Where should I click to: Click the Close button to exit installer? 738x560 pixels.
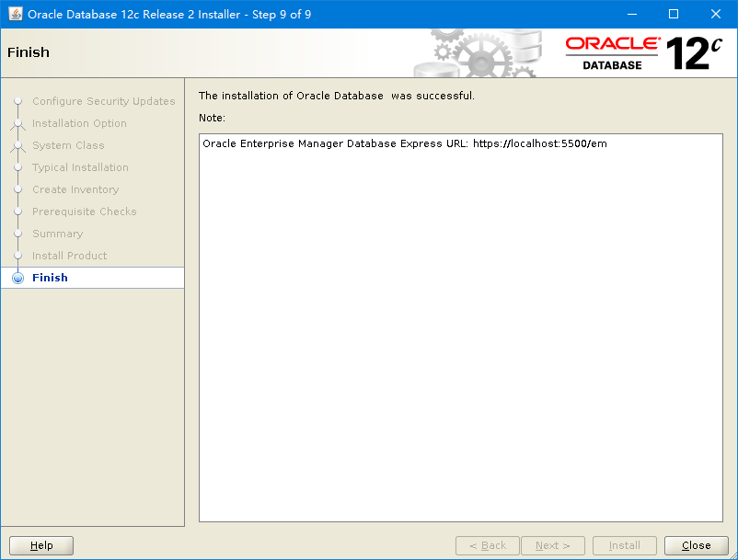pos(696,545)
